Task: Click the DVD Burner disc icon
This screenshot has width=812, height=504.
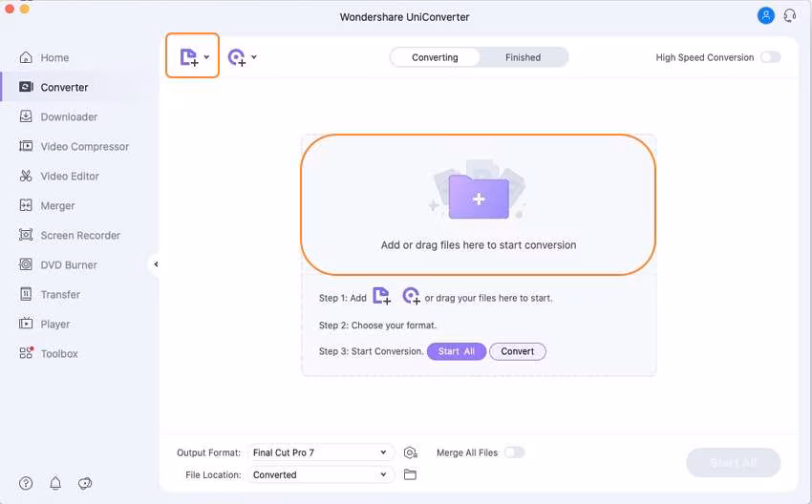Action: (26, 263)
